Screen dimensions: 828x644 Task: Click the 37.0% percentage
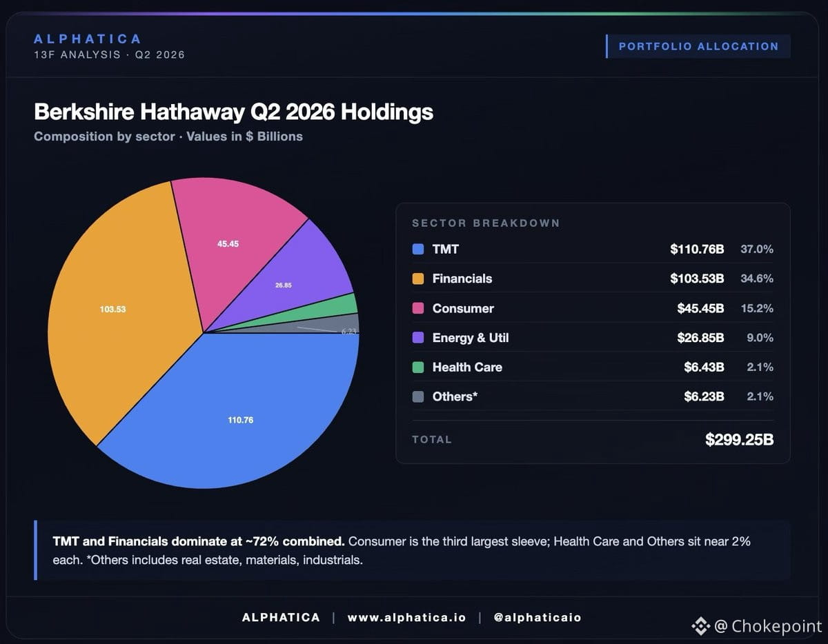tap(757, 250)
